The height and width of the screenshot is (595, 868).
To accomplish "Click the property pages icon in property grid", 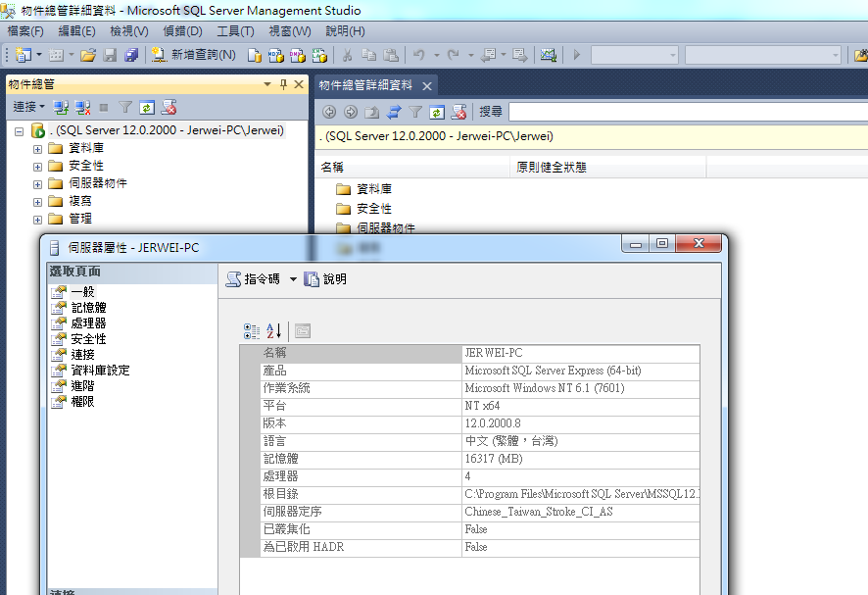I will click(303, 331).
